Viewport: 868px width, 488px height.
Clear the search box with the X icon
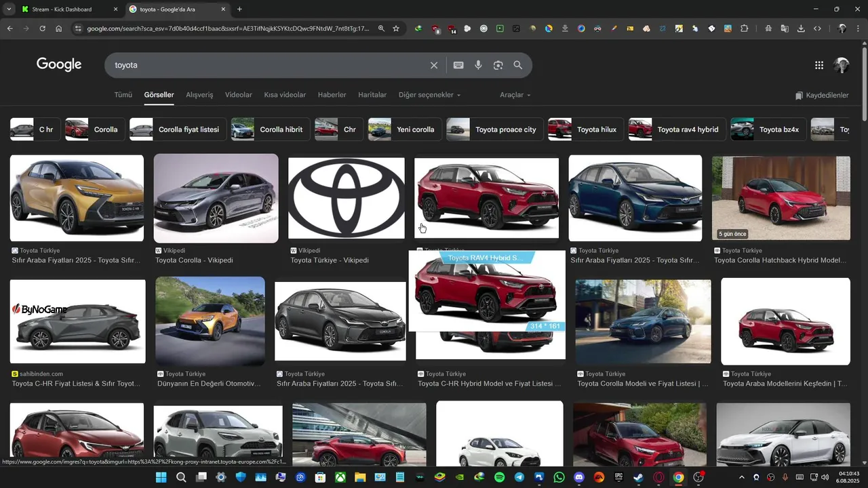coord(434,65)
